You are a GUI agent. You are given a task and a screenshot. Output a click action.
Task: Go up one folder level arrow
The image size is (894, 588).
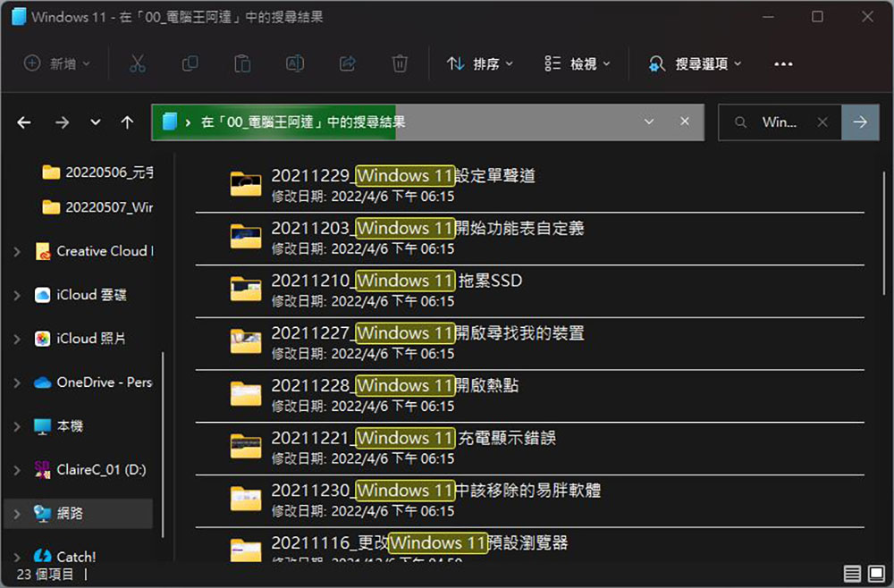click(127, 122)
